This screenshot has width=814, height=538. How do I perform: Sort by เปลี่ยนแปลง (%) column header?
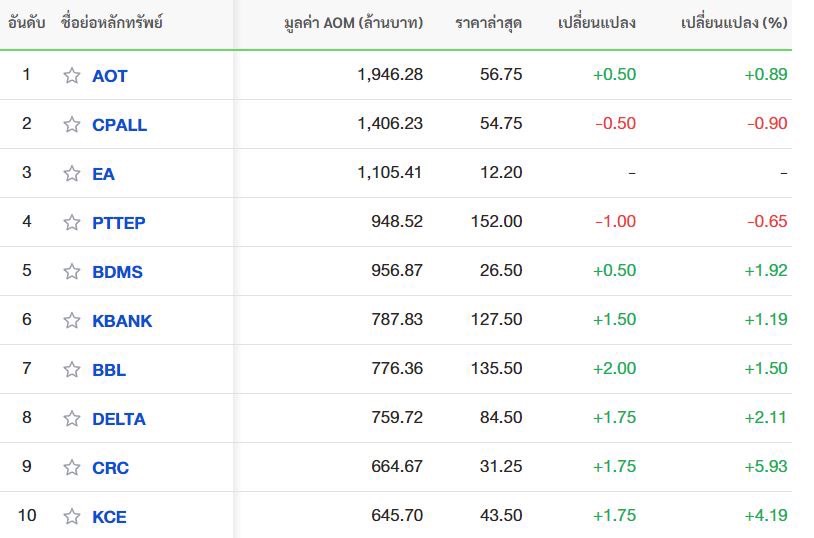point(734,22)
